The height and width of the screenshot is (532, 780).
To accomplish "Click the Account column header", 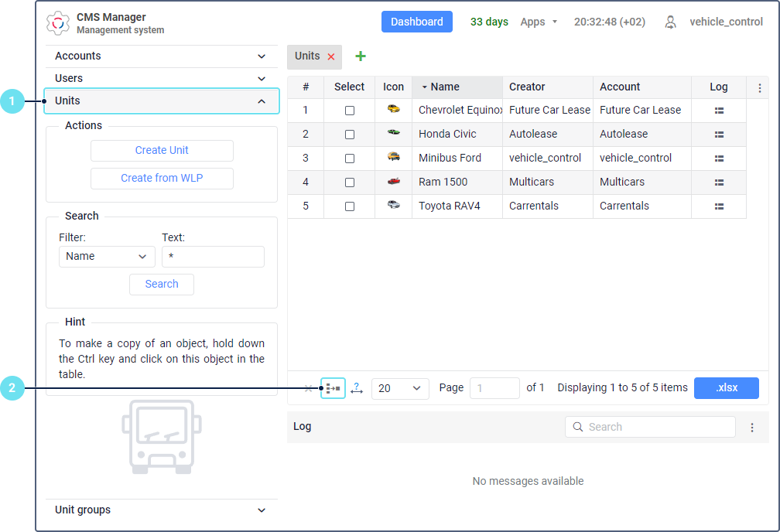I will point(642,87).
